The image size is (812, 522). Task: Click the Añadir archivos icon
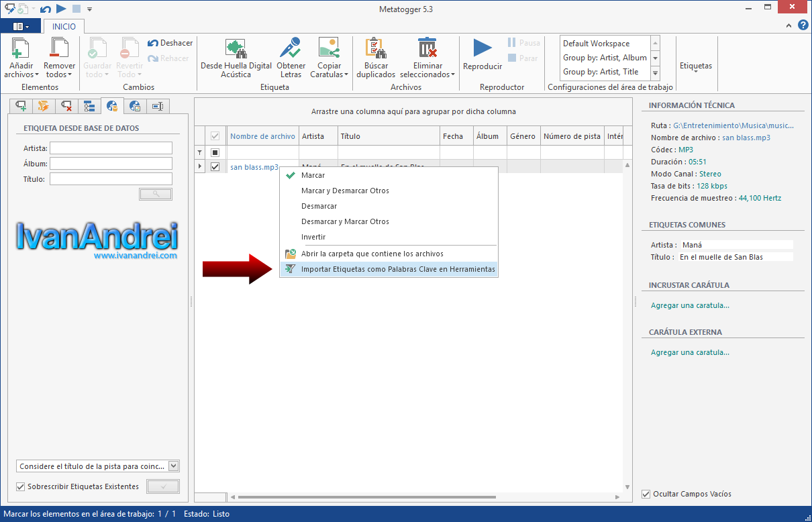click(21, 48)
